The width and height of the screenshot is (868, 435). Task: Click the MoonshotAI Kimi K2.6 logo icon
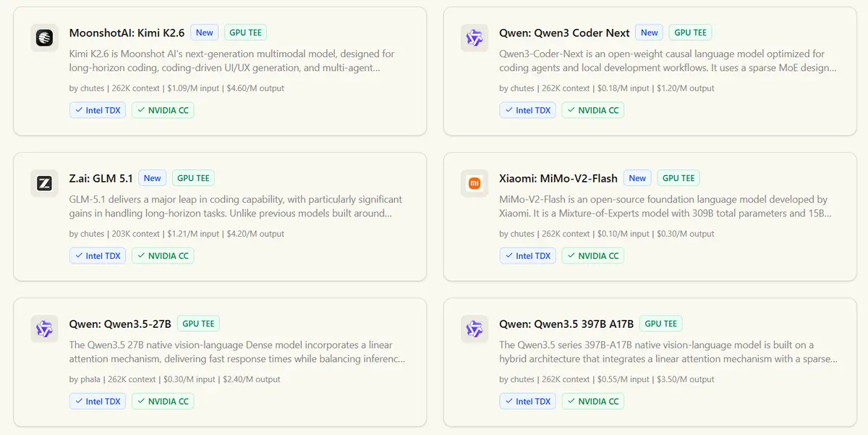click(44, 38)
